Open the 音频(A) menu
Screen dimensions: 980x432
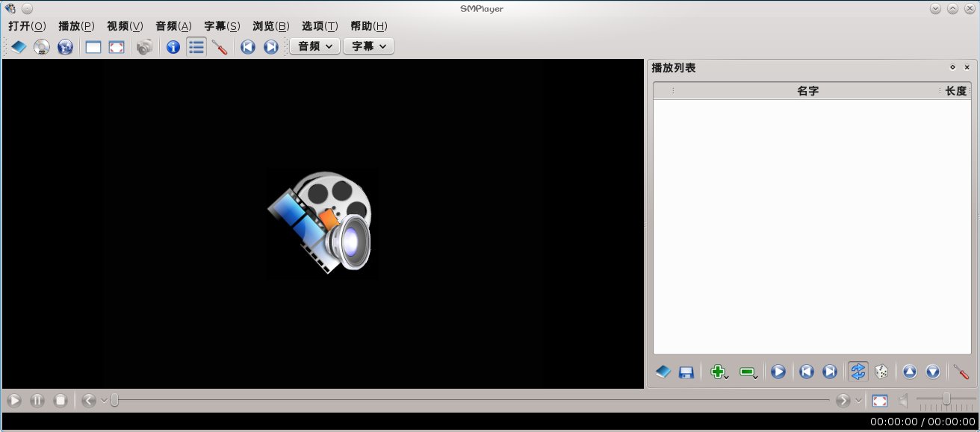[x=173, y=26]
